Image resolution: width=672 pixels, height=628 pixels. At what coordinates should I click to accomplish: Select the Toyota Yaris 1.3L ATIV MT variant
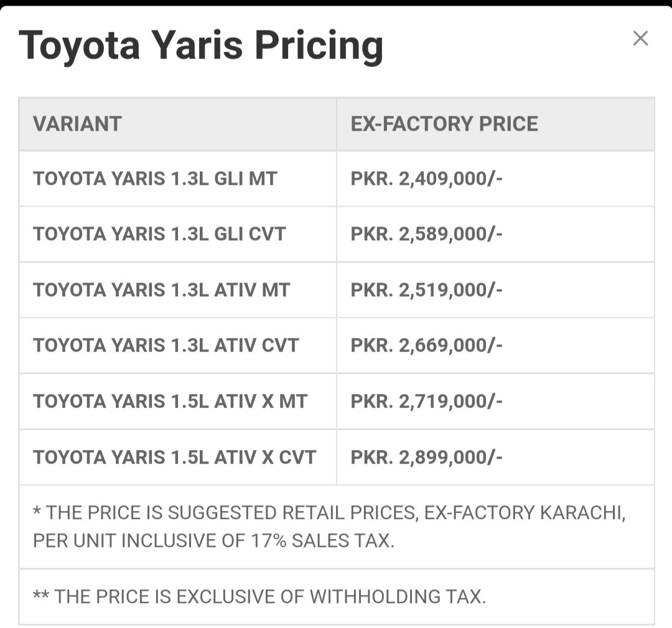(x=162, y=290)
